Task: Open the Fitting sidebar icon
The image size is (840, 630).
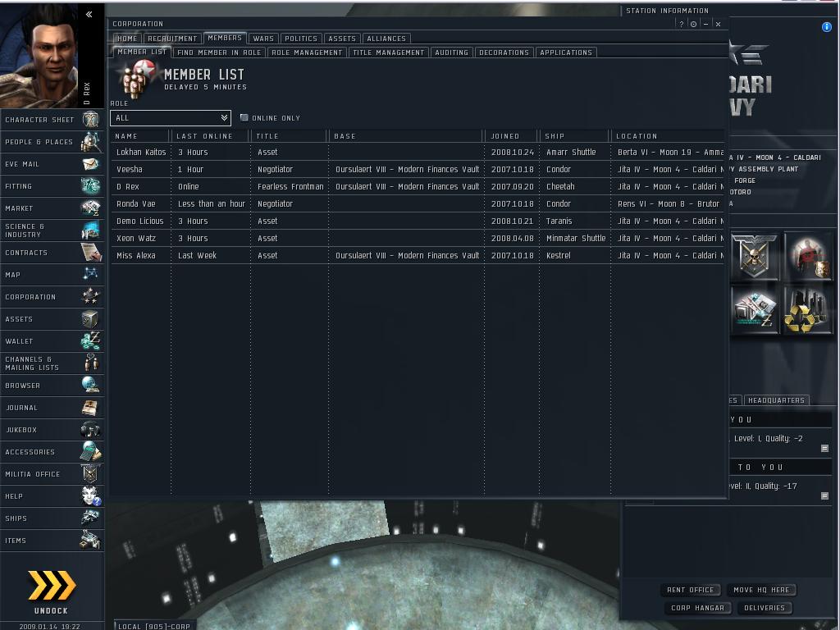Action: [90, 186]
